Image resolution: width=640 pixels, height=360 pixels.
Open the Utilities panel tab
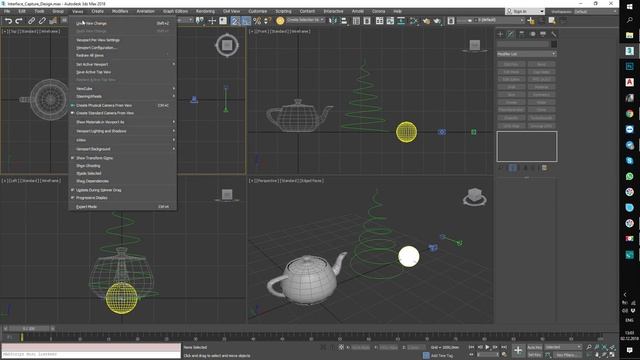pyautogui.click(x=553, y=34)
